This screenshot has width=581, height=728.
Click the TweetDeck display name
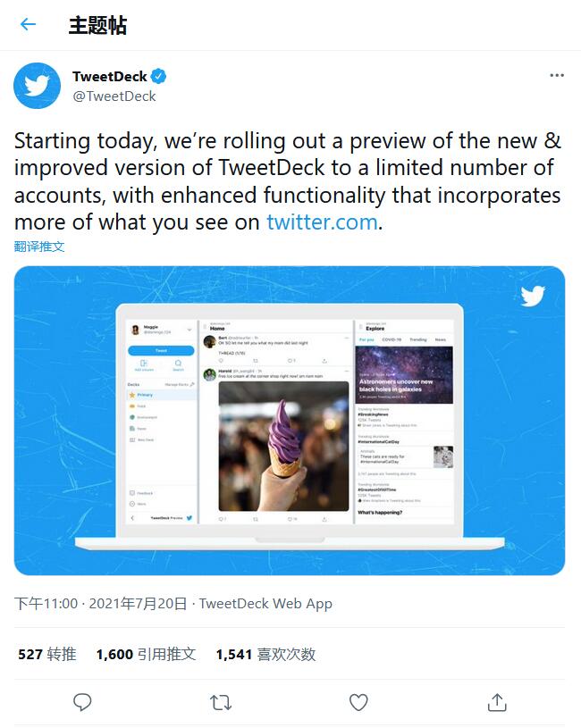pos(109,77)
